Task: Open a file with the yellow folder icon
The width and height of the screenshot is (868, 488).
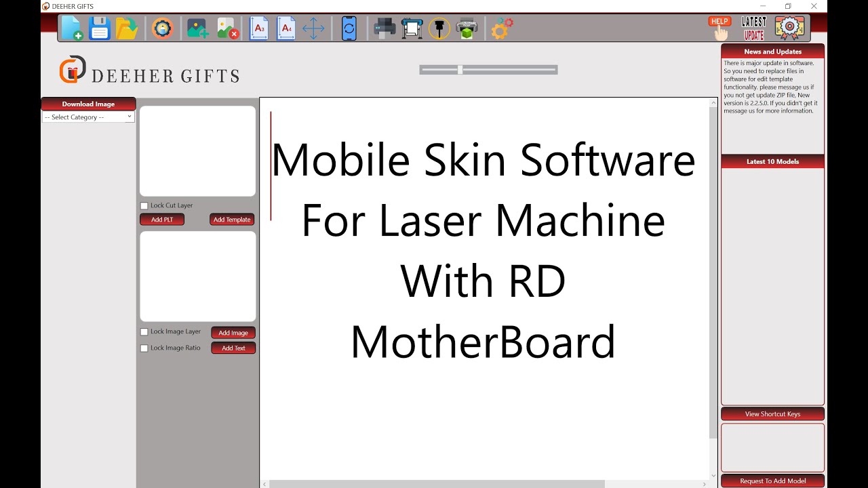Action: click(127, 28)
